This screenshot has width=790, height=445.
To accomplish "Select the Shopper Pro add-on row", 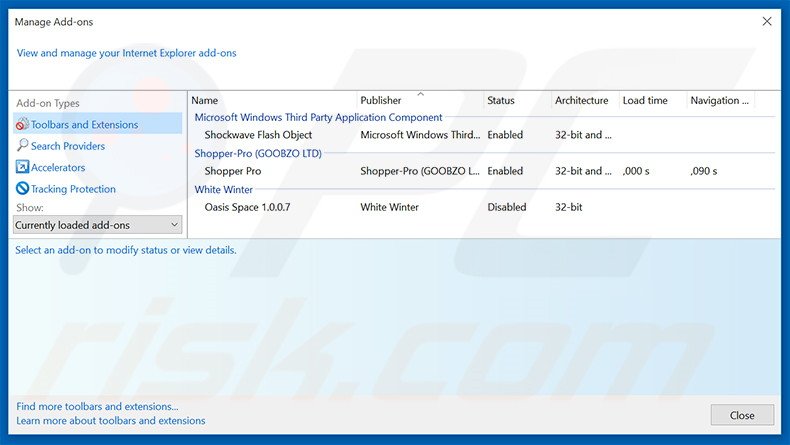I will pos(483,171).
